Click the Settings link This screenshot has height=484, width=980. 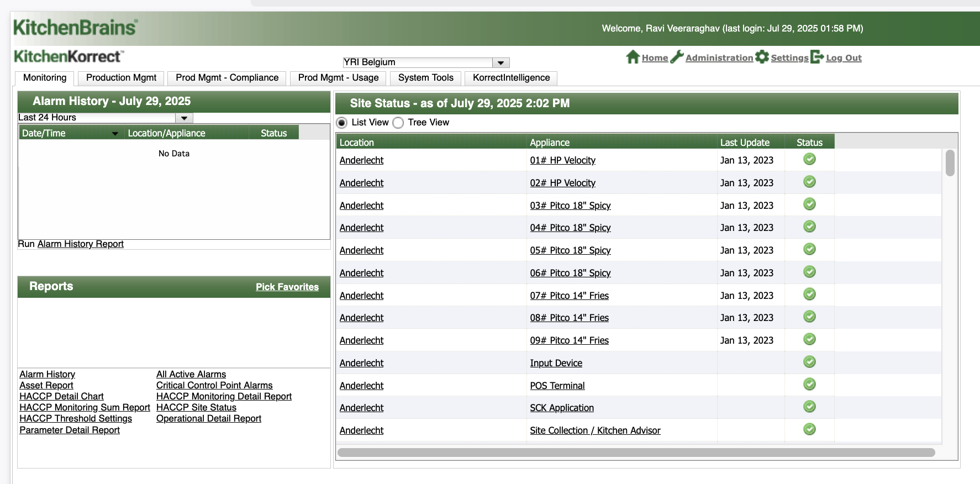(x=789, y=58)
